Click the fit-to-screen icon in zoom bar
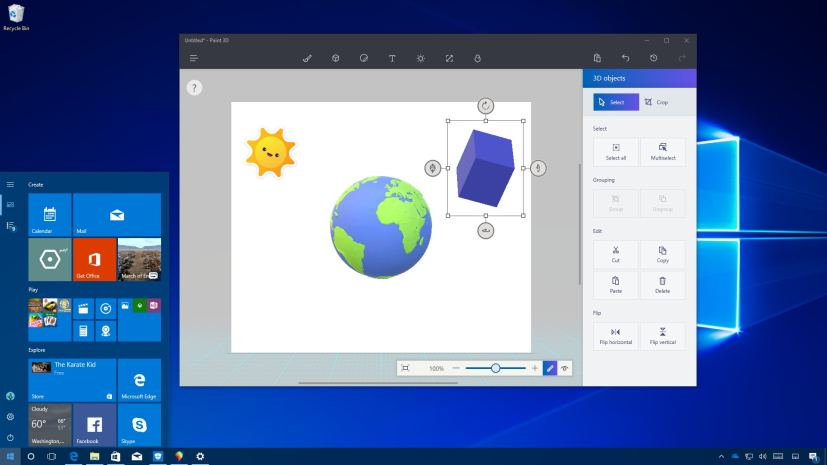Viewport: 827px width, 465px height. pyautogui.click(x=405, y=368)
